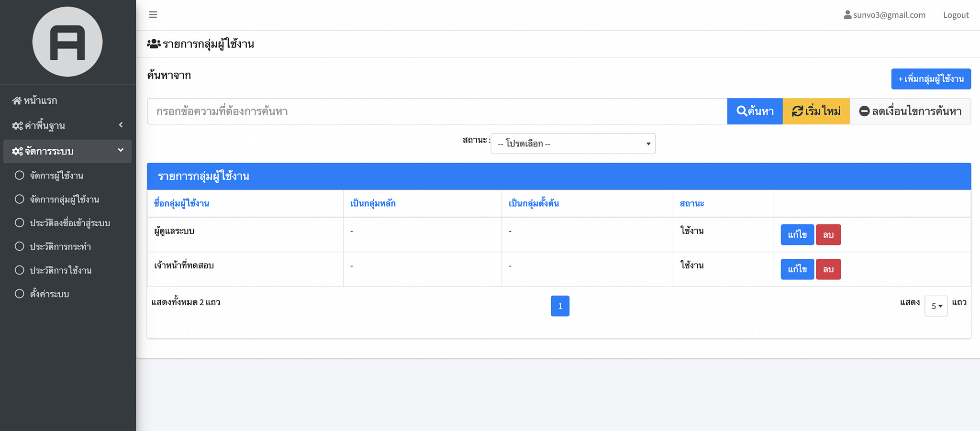Click แก้ไข for ผู้ดูแลระบบ row
Screen dimensions: 980x431
[797, 235]
